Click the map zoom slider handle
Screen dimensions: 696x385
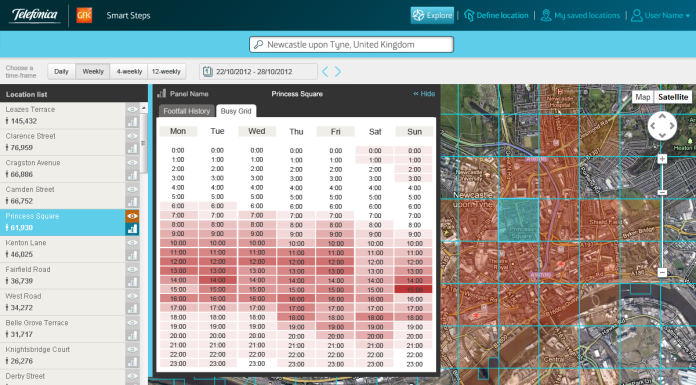(x=662, y=192)
